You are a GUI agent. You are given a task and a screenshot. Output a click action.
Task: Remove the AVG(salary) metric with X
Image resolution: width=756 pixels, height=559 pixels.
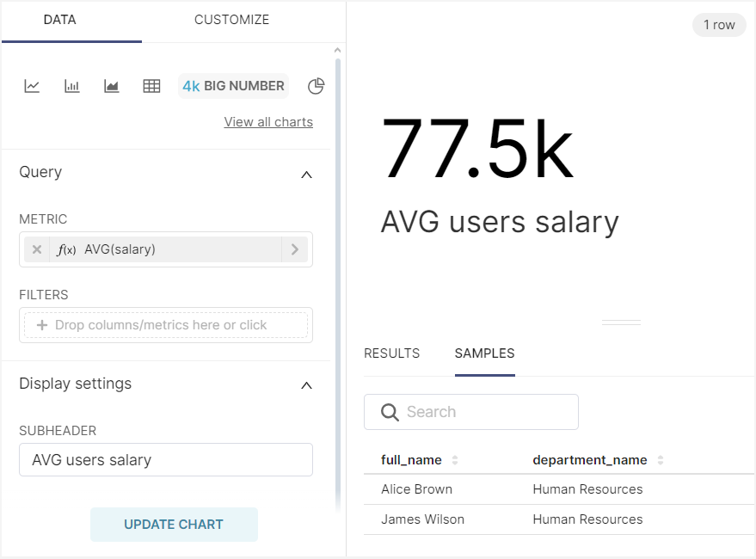coord(37,249)
